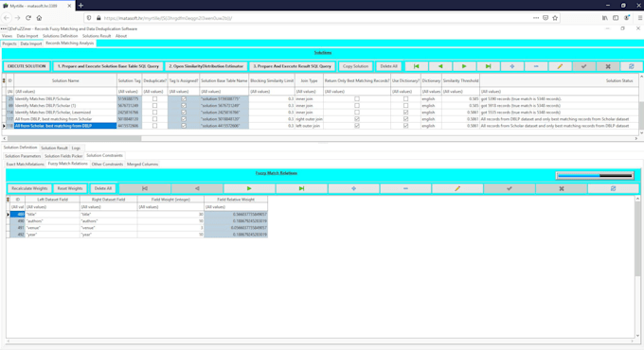Click Recalculate Weights button
The height and width of the screenshot is (350, 644).
(29, 188)
